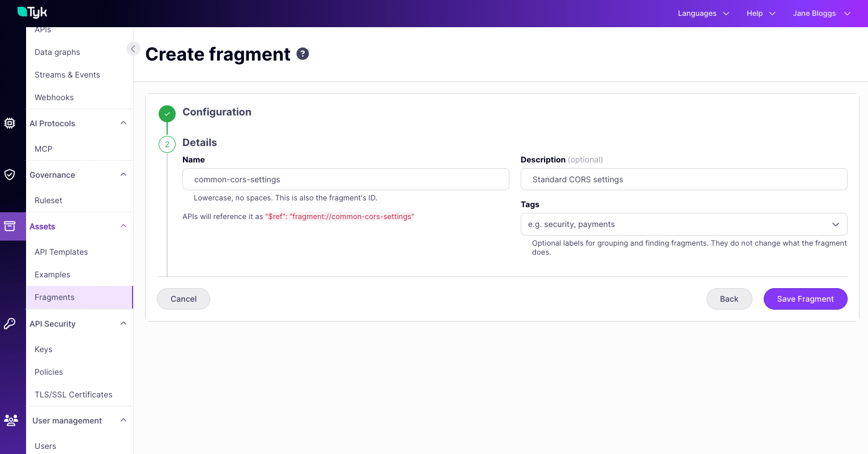Collapse the User management section
The width and height of the screenshot is (868, 454).
(124, 421)
